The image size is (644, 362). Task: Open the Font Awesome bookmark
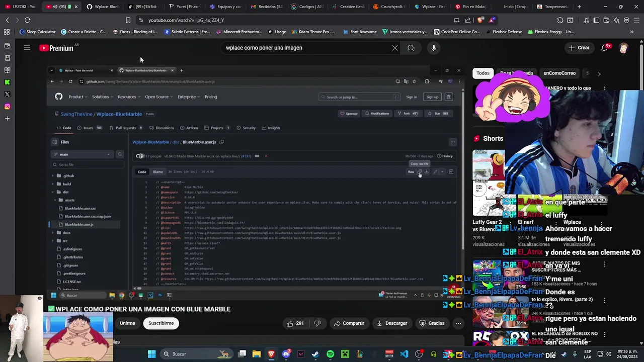point(360,32)
